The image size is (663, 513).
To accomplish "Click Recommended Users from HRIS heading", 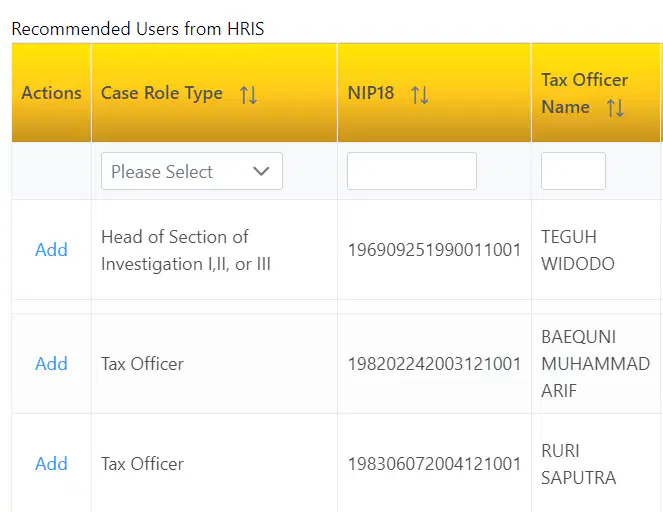I will click(x=138, y=29).
